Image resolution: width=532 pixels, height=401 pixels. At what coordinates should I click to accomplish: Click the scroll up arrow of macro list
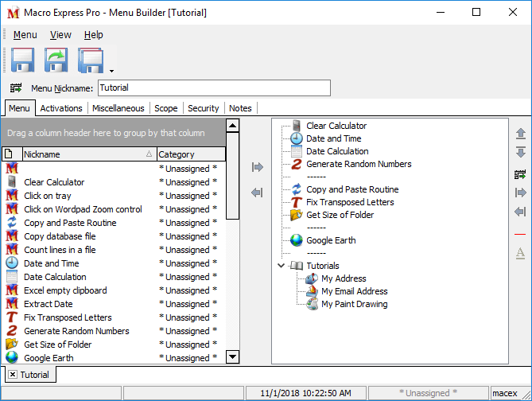coord(232,126)
